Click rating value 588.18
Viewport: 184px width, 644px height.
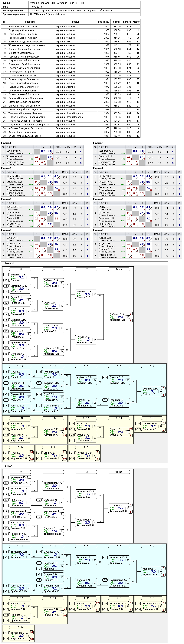point(117,60)
